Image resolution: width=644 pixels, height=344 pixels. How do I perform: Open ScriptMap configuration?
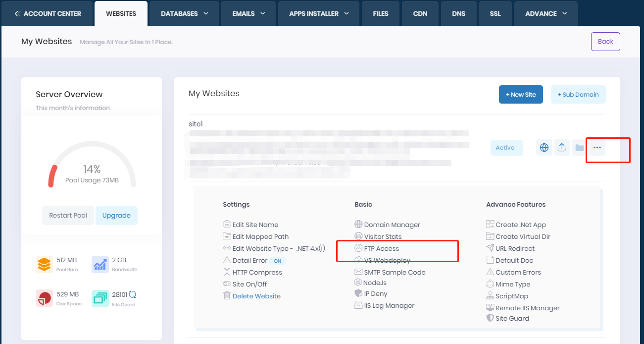click(511, 295)
